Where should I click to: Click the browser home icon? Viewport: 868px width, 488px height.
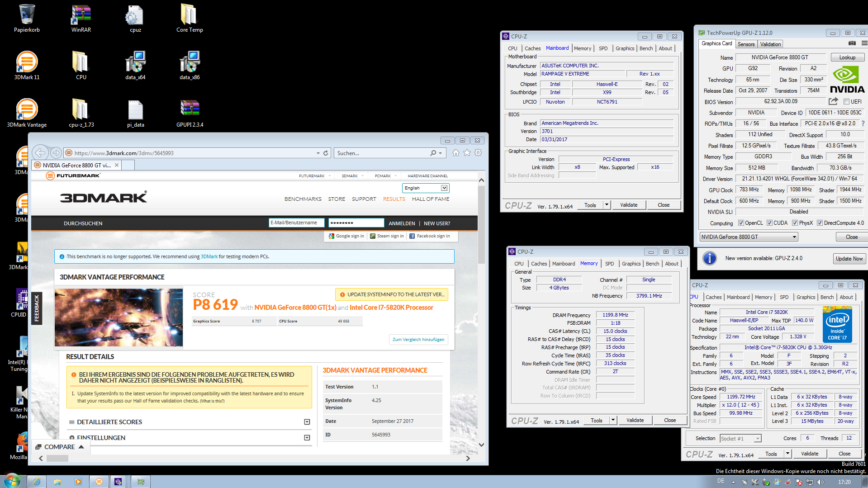pyautogui.click(x=456, y=153)
